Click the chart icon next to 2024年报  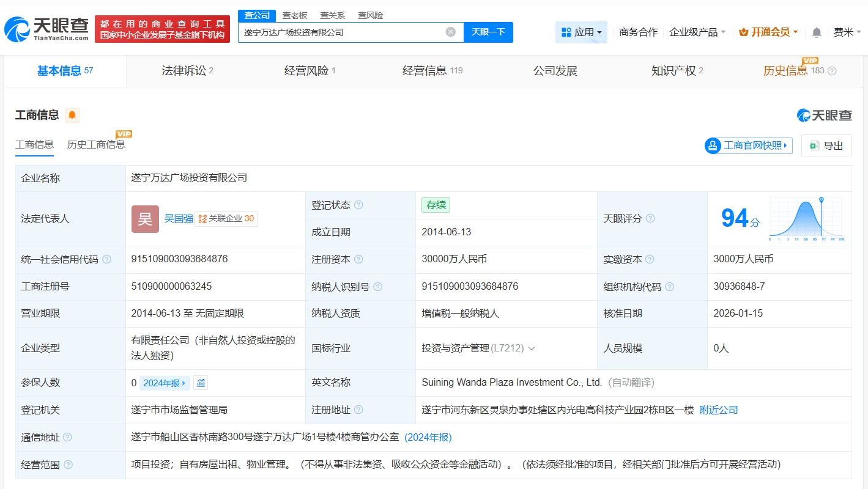pos(201,383)
